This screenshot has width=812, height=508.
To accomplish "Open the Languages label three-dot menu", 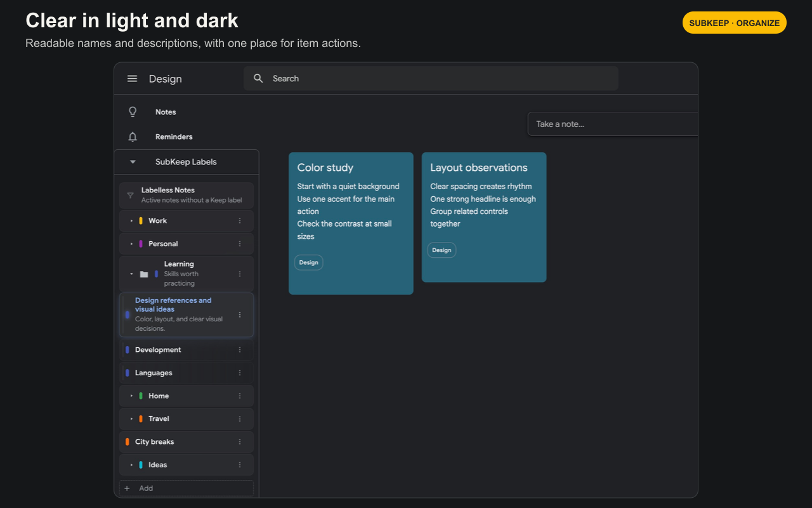I will pyautogui.click(x=240, y=373).
